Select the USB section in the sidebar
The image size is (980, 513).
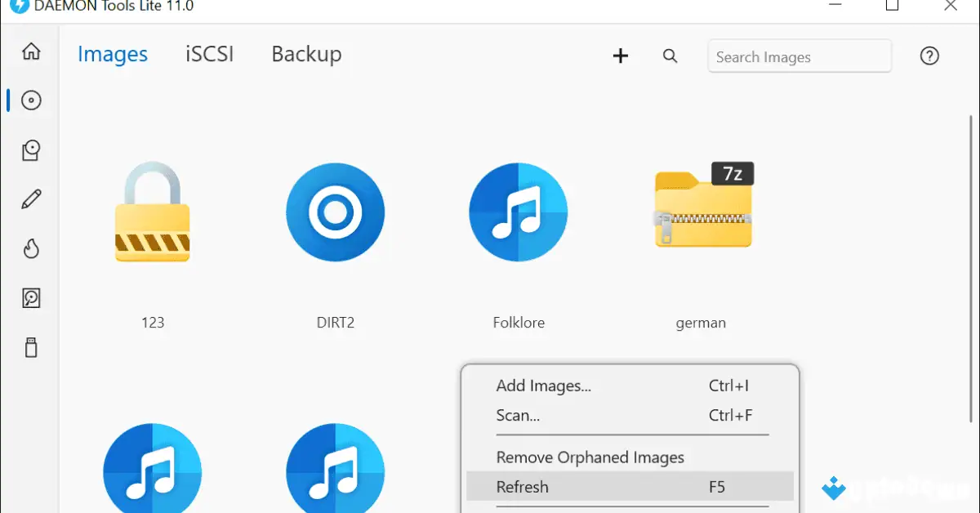(30, 347)
